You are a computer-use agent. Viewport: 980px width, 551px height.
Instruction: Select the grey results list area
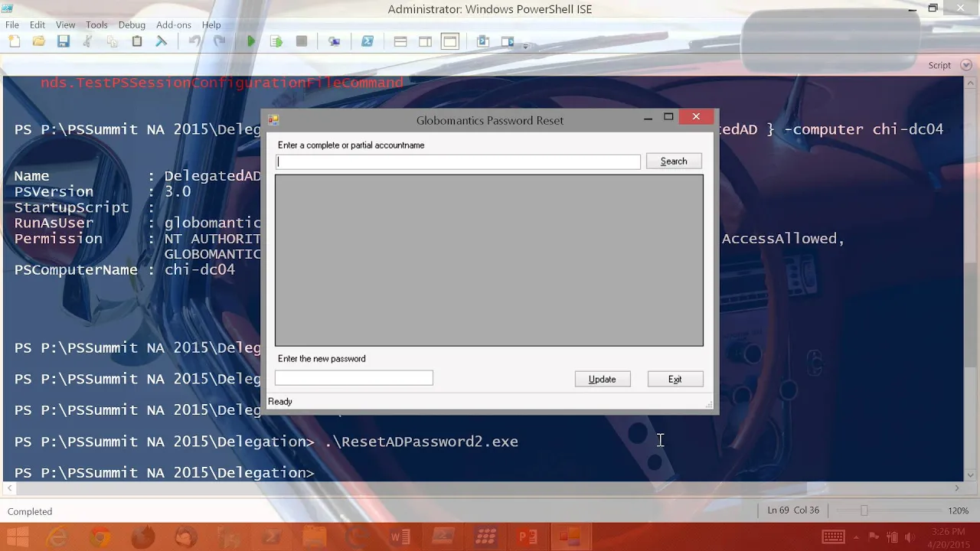click(489, 260)
